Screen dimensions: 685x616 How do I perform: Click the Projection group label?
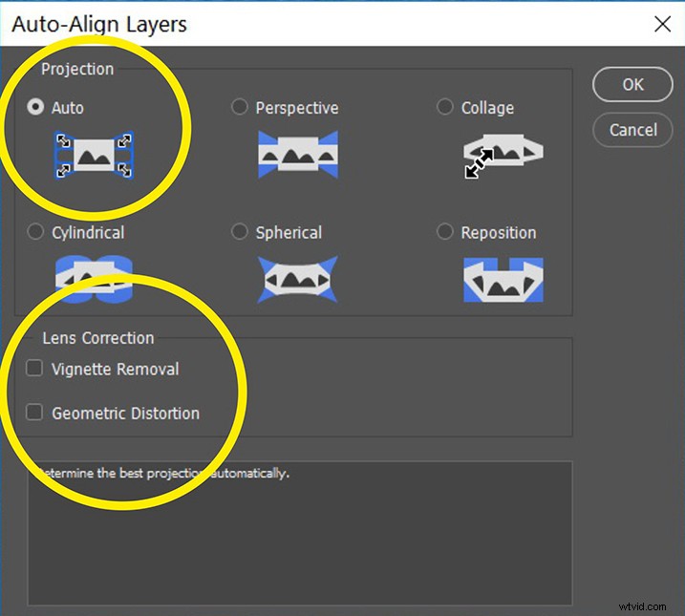point(77,69)
